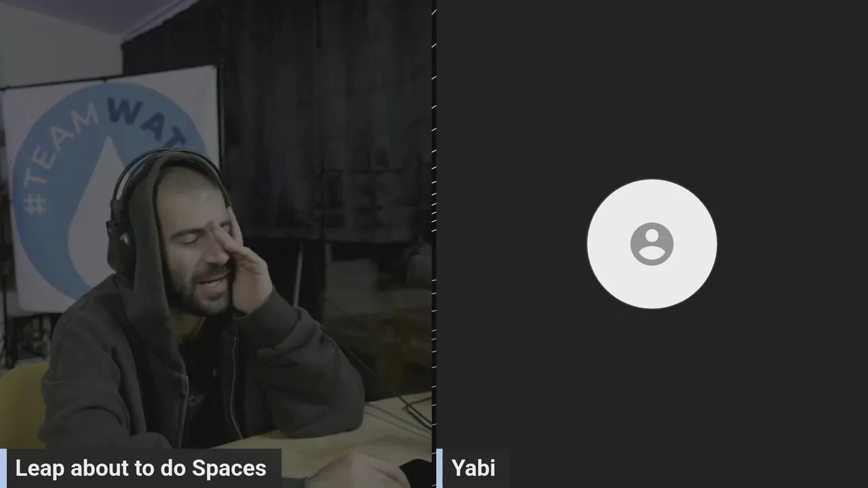Viewport: 868px width, 488px height.
Task: Click the yellow chair back
Action: (x=22, y=405)
